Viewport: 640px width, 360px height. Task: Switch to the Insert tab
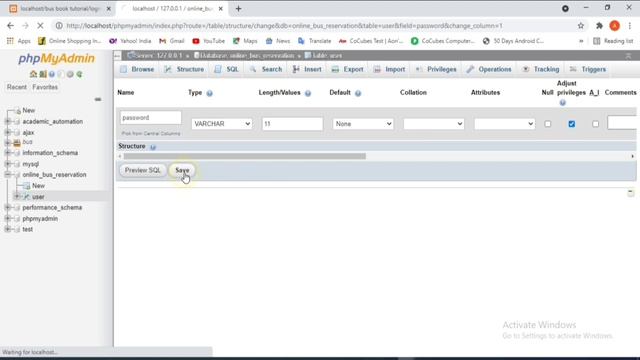click(x=307, y=69)
